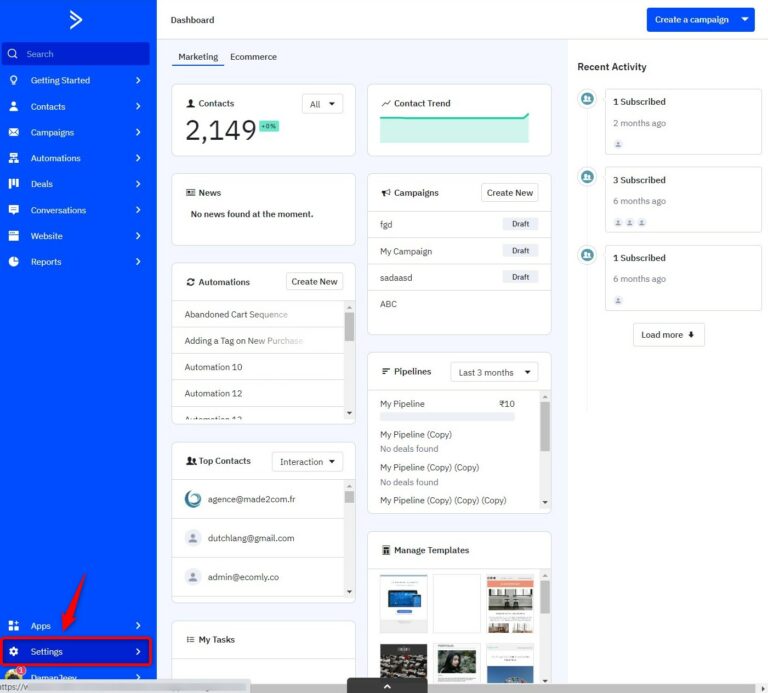768x693 pixels.
Task: Click the 'fgd' campaign row
Action: coord(459,224)
